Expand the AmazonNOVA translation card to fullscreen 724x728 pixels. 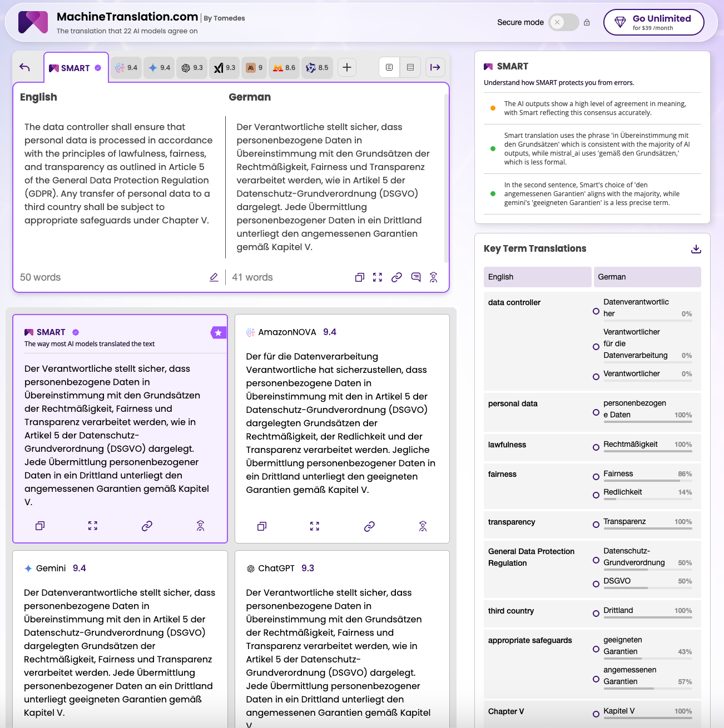tap(315, 526)
